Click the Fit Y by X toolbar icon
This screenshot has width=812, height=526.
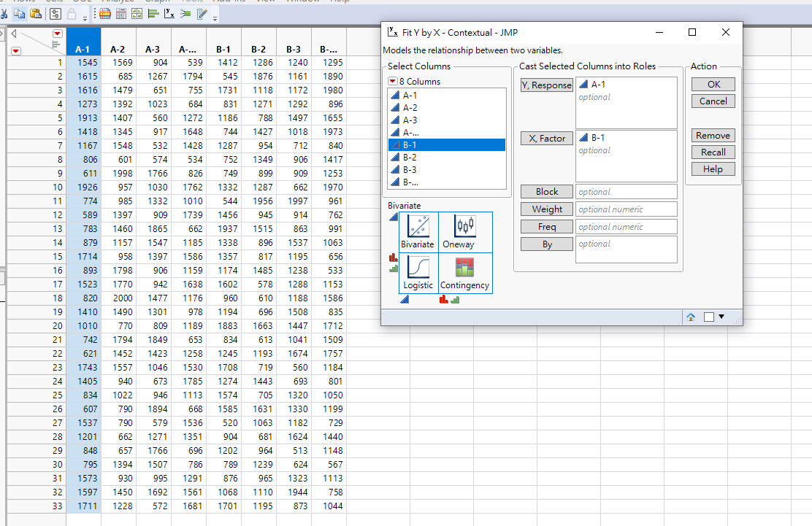pyautogui.click(x=169, y=14)
